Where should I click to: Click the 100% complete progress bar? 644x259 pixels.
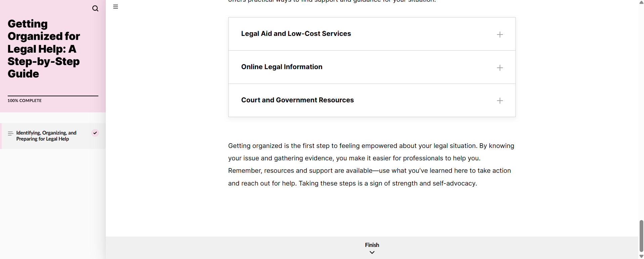(53, 96)
